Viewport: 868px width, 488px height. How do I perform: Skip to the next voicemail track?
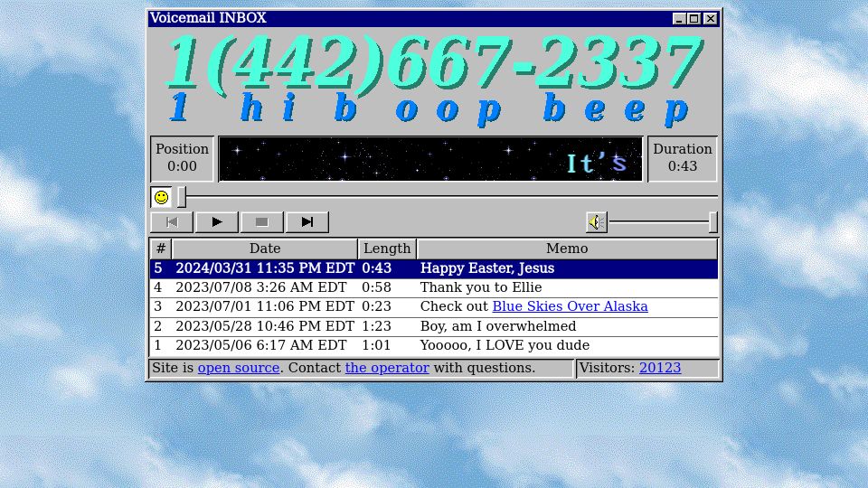(307, 222)
